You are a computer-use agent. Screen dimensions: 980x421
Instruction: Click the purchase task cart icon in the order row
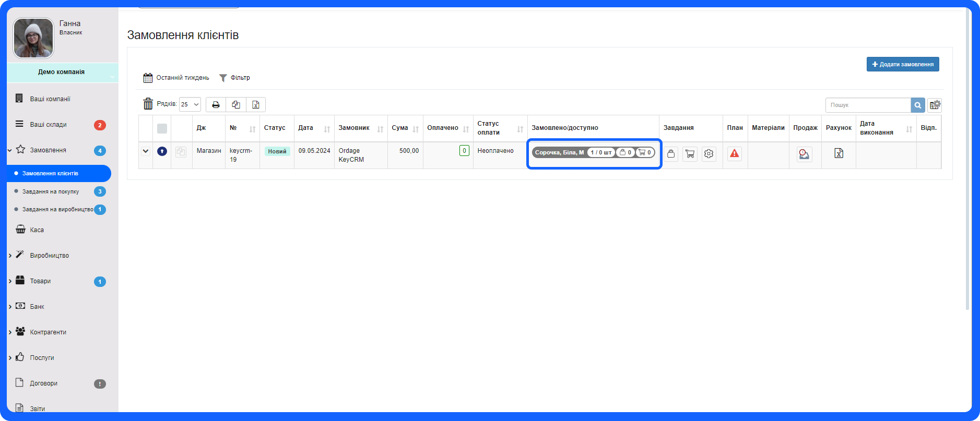[x=690, y=154]
